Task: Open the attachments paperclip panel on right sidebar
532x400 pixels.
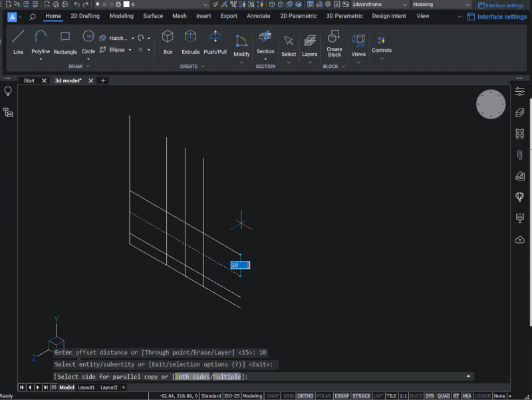Action: 519,154
